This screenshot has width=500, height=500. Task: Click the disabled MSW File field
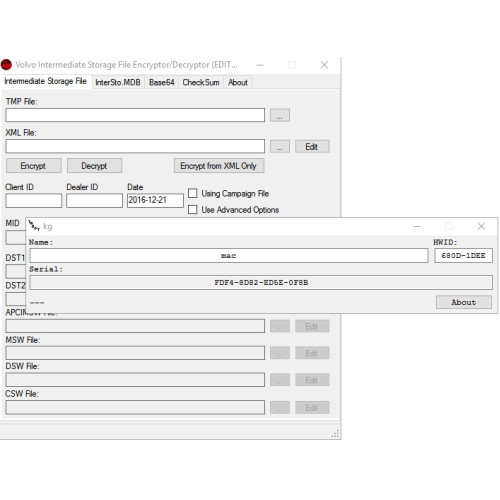(x=135, y=353)
